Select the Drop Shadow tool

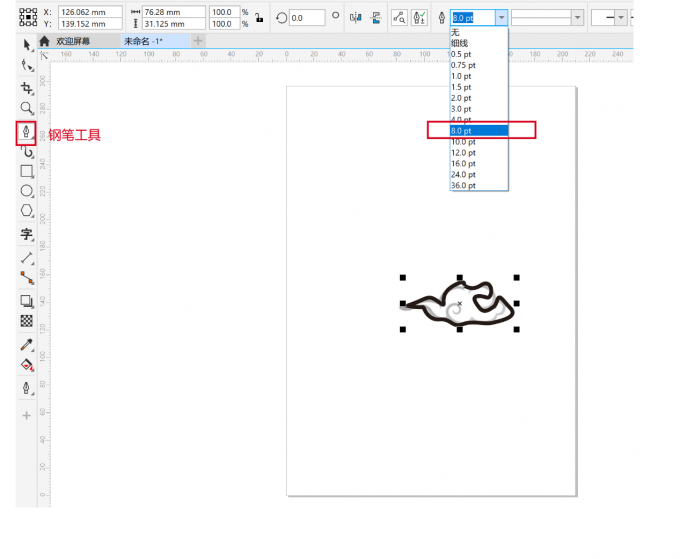pyautogui.click(x=27, y=300)
